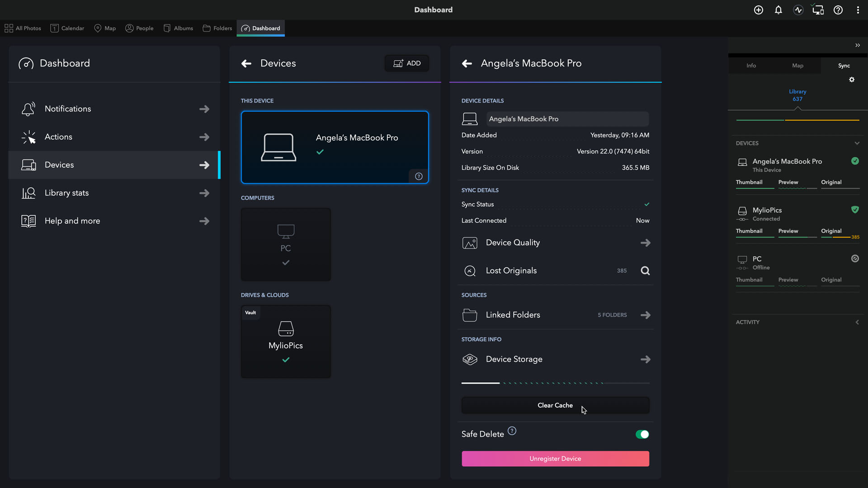Click the device storage usage bar
The width and height of the screenshot is (868, 488).
tap(555, 383)
